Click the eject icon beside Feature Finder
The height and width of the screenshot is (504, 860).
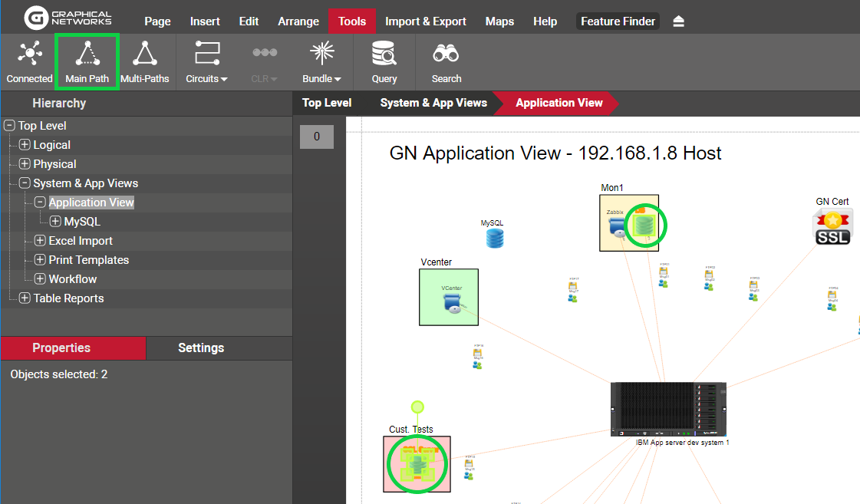click(678, 21)
